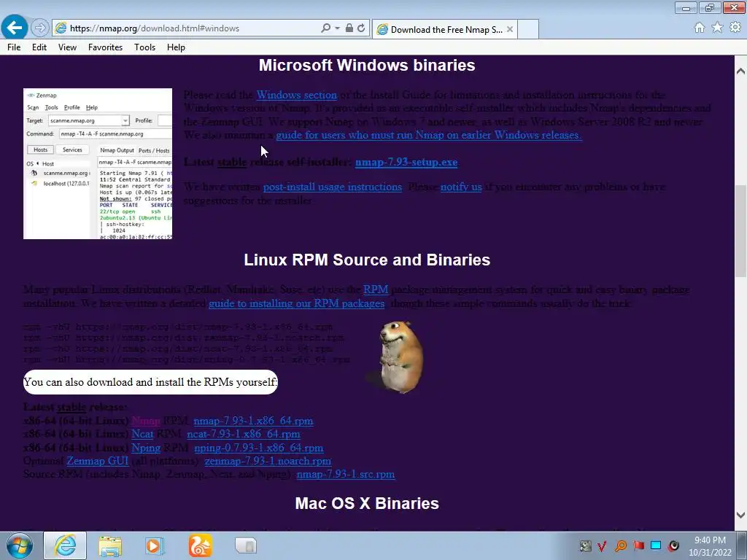747x560 pixels.
Task: Click the vertical scrollbar thumb
Action: 740,231
